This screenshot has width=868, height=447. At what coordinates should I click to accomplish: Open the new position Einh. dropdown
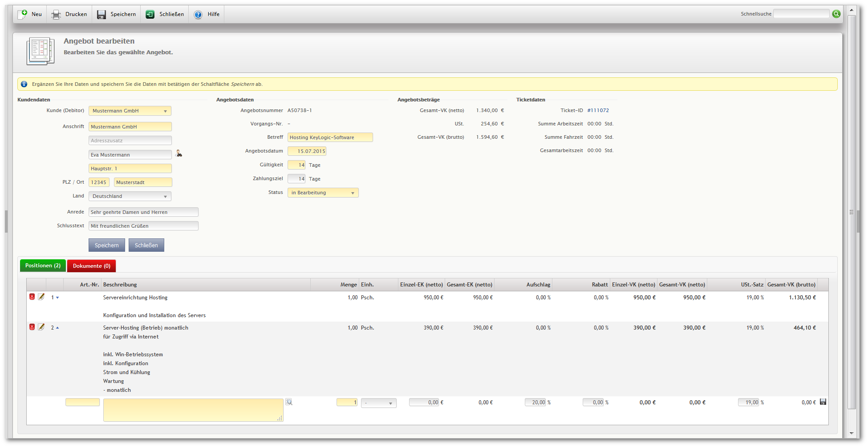378,403
